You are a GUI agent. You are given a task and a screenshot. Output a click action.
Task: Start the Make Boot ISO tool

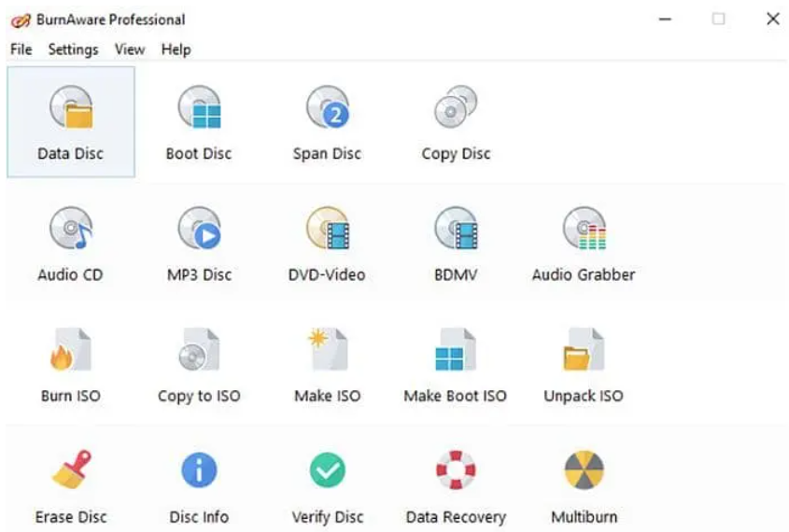456,365
